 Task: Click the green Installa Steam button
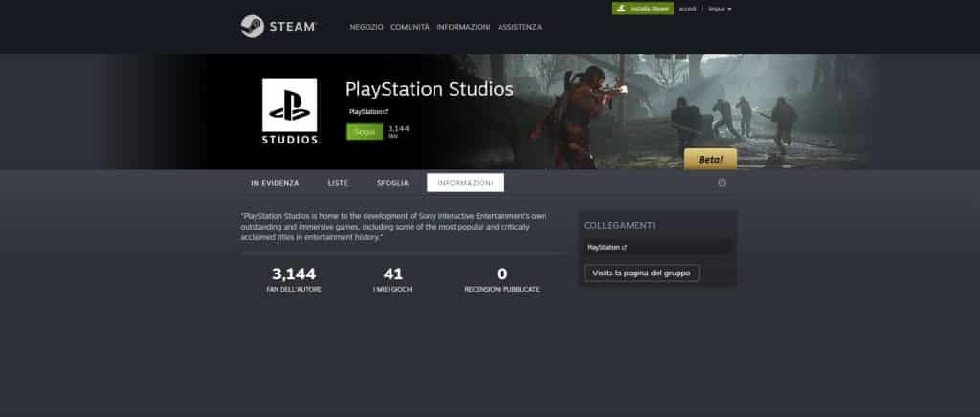pyautogui.click(x=642, y=9)
